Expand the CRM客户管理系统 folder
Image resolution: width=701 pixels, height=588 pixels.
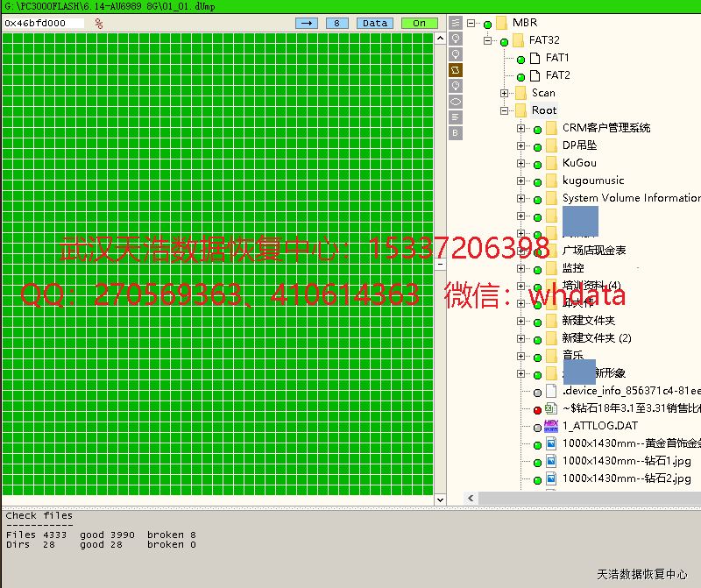point(521,128)
